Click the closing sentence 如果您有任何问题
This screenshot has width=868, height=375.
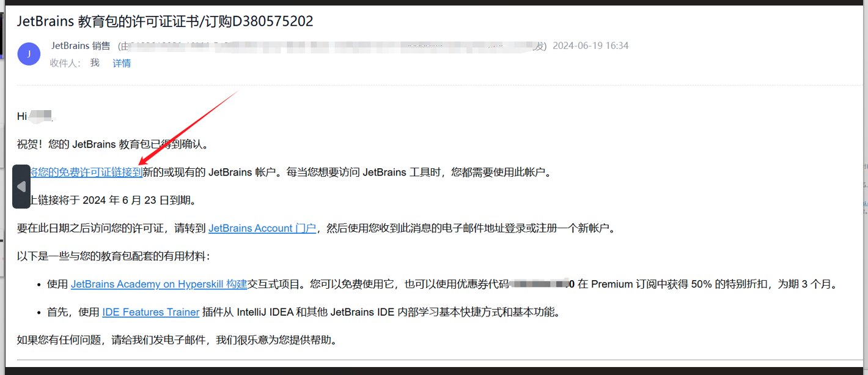(177, 340)
